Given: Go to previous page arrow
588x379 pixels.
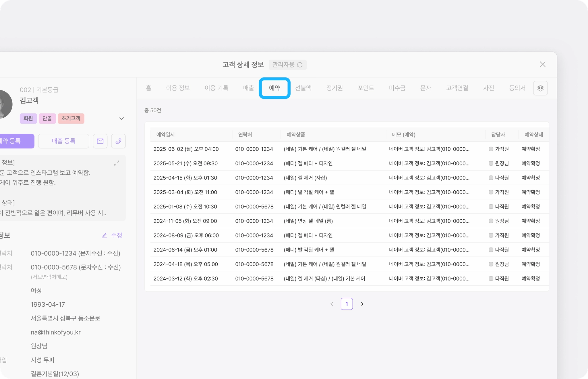Looking at the screenshot, I should 332,304.
